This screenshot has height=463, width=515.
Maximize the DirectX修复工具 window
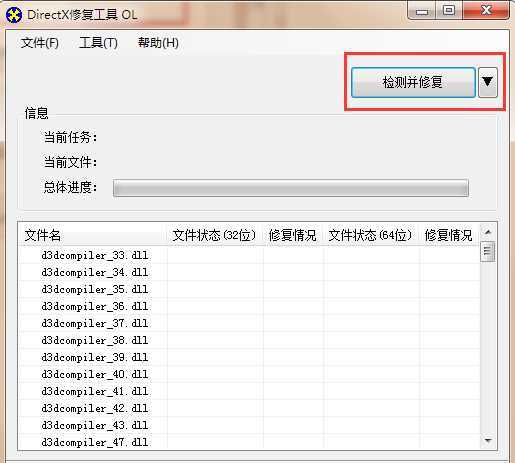click(449, 11)
